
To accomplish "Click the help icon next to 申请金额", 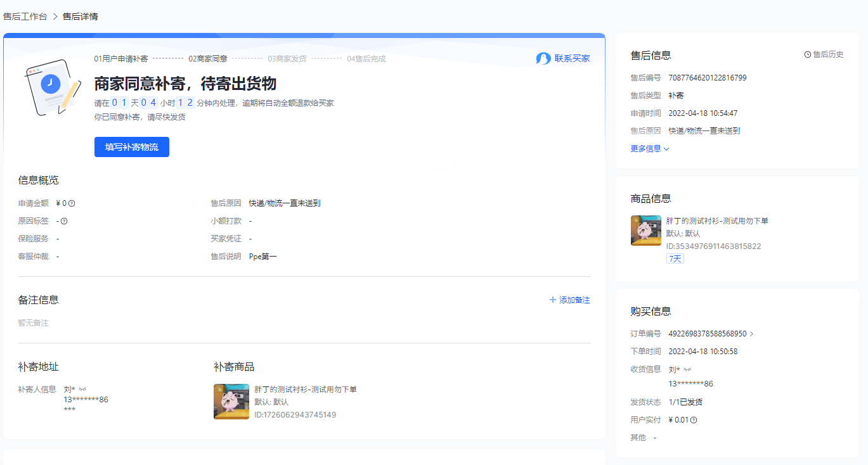I will [72, 203].
